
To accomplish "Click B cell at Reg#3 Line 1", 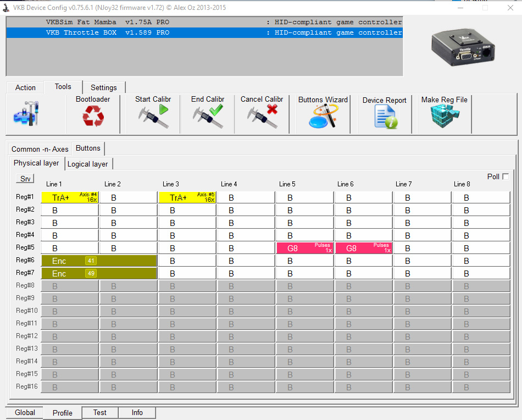I will point(70,223).
